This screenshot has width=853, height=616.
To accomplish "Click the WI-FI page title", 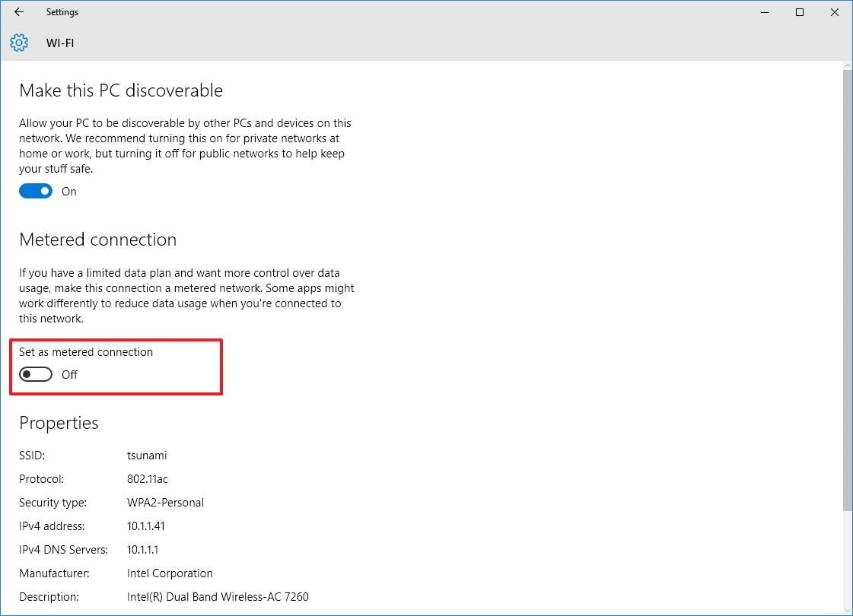I will (x=60, y=43).
